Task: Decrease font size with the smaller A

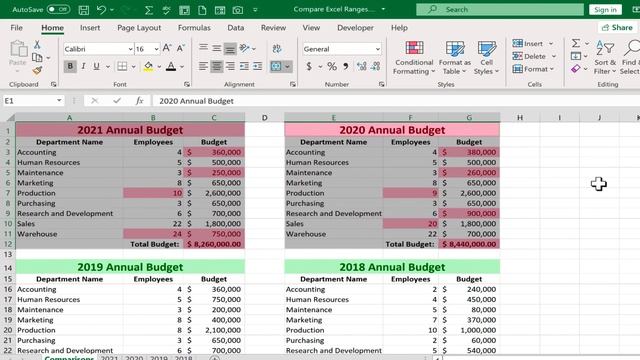Action: click(180, 49)
